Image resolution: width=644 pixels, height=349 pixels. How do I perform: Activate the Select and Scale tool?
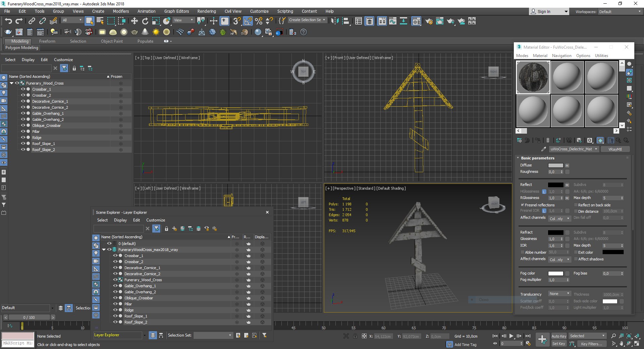click(x=156, y=21)
